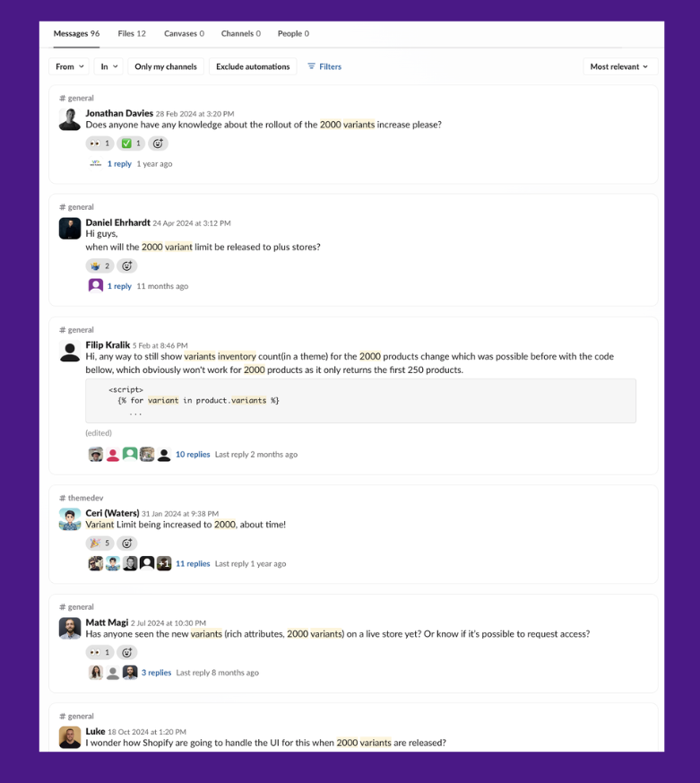Add reaction to Ceri (Waters) message
This screenshot has height=783, width=700.
tap(126, 544)
